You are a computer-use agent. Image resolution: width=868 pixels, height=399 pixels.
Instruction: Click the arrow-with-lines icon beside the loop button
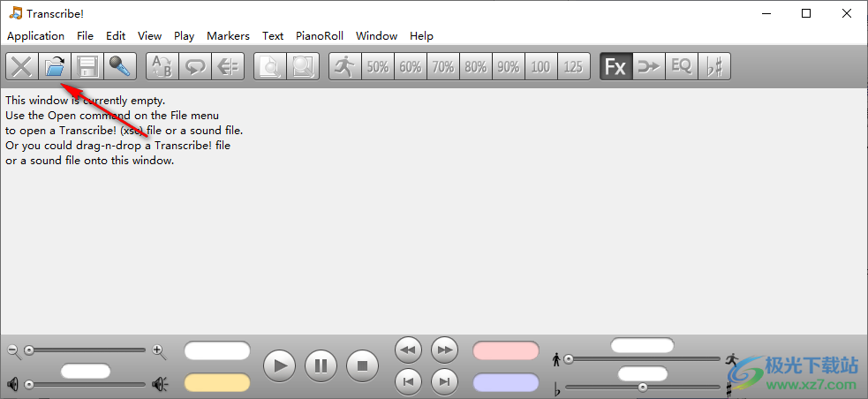228,67
